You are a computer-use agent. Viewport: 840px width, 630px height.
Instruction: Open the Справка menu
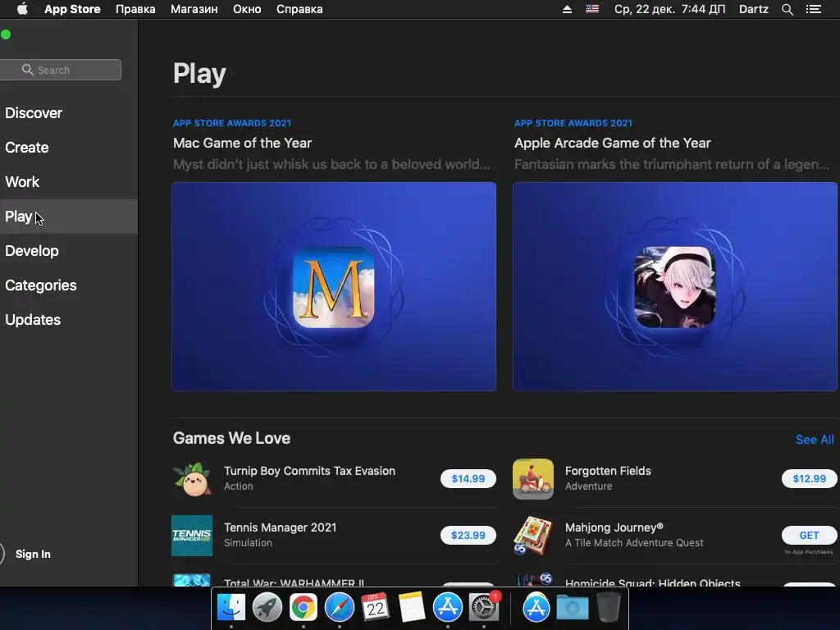pyautogui.click(x=299, y=9)
